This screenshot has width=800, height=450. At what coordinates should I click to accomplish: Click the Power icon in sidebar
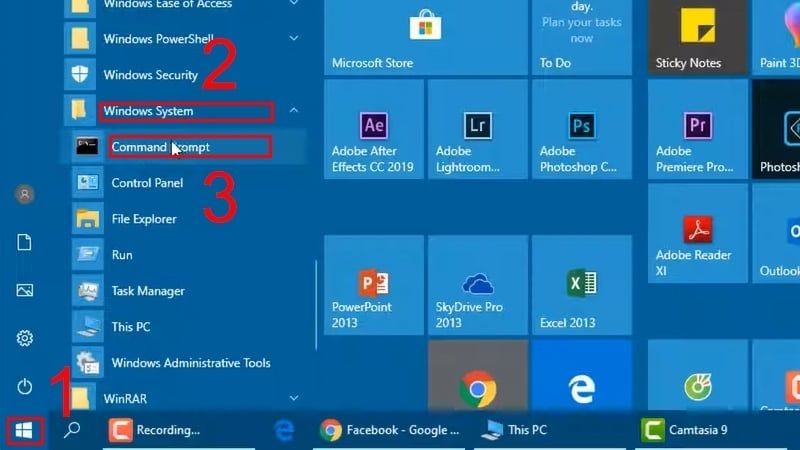pos(24,387)
